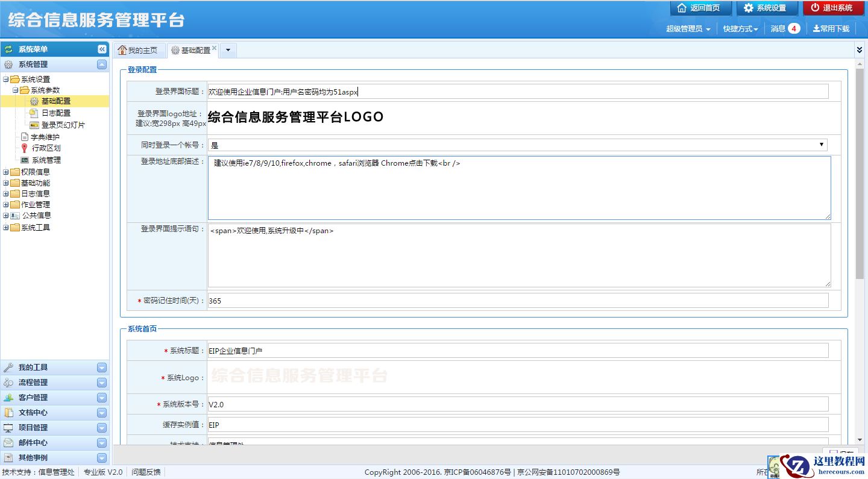
Task: Collapse the 系统菜单 sidebar with the double-arrow icon
Action: click(102, 49)
